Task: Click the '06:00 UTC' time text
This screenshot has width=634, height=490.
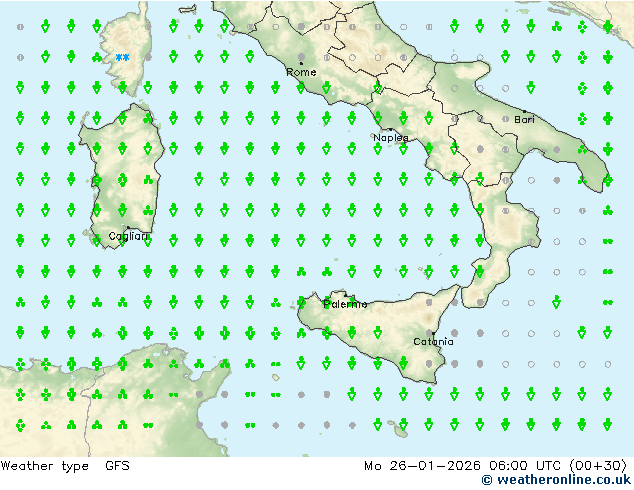Action: 525,466
